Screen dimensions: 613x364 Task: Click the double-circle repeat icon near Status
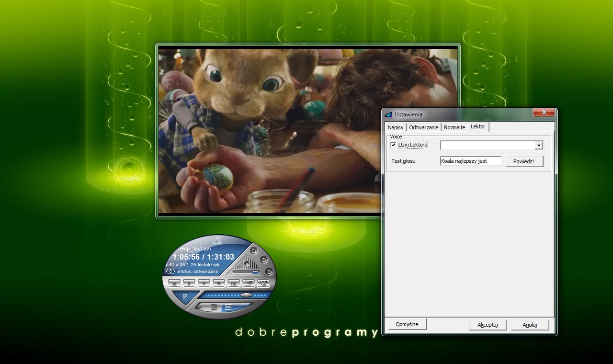pos(170,272)
